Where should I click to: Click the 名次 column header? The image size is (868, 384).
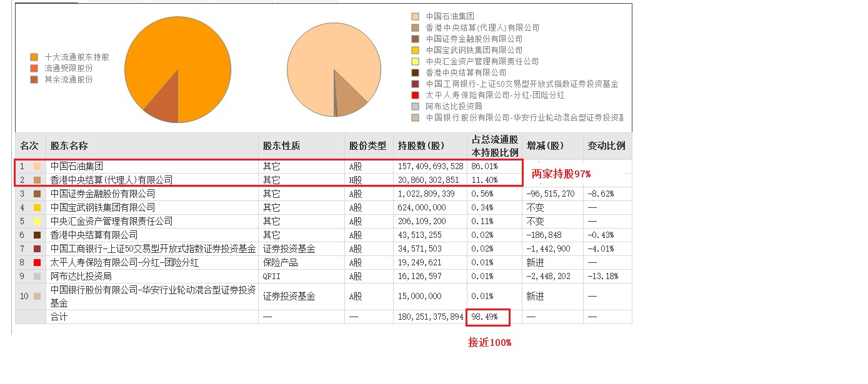click(x=29, y=146)
